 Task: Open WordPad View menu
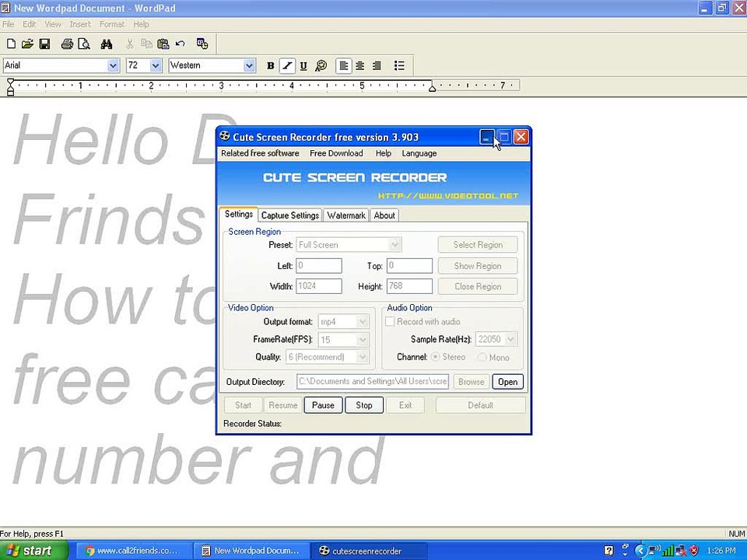(x=53, y=24)
